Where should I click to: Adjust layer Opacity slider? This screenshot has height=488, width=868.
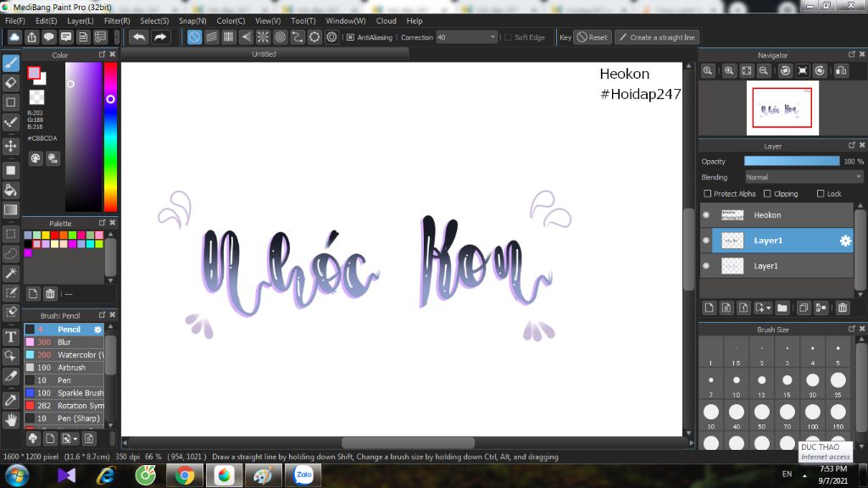coord(792,161)
